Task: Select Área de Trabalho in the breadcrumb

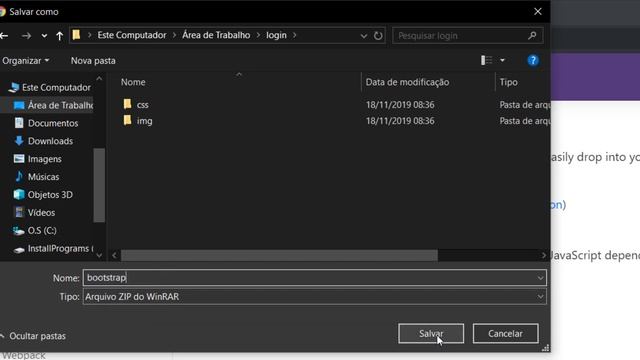Action: [x=216, y=35]
